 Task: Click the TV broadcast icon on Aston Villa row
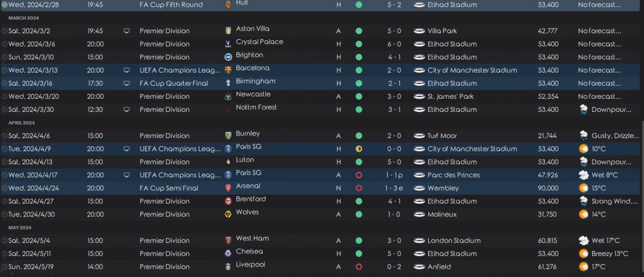click(126, 31)
